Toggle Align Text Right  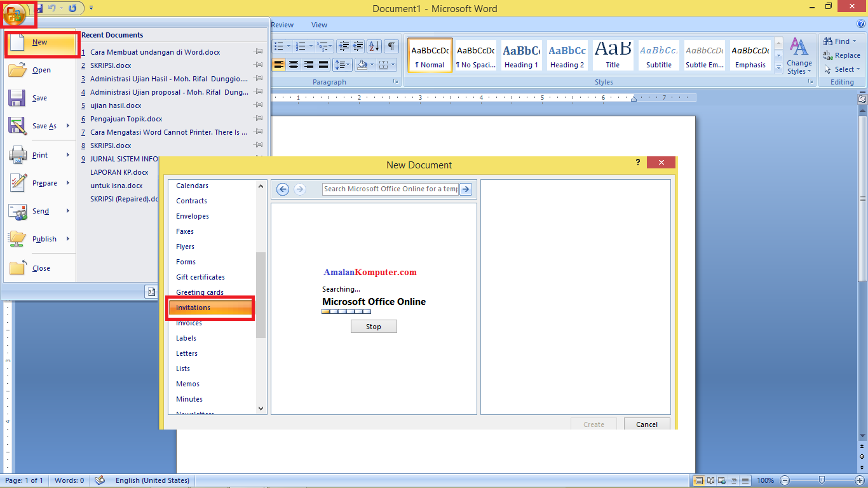[x=309, y=65]
